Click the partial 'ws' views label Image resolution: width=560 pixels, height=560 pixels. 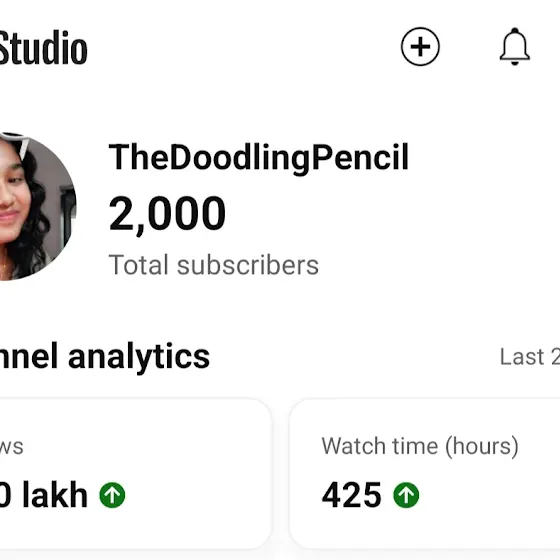(x=12, y=447)
